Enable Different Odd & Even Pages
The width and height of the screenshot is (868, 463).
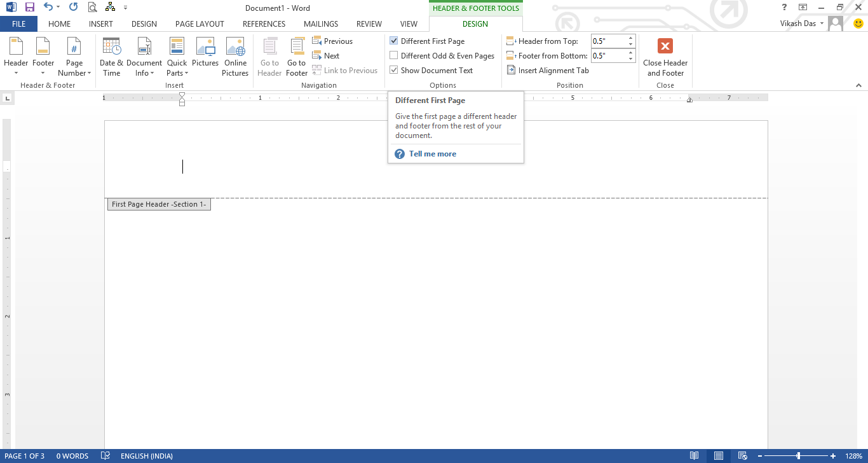(394, 55)
